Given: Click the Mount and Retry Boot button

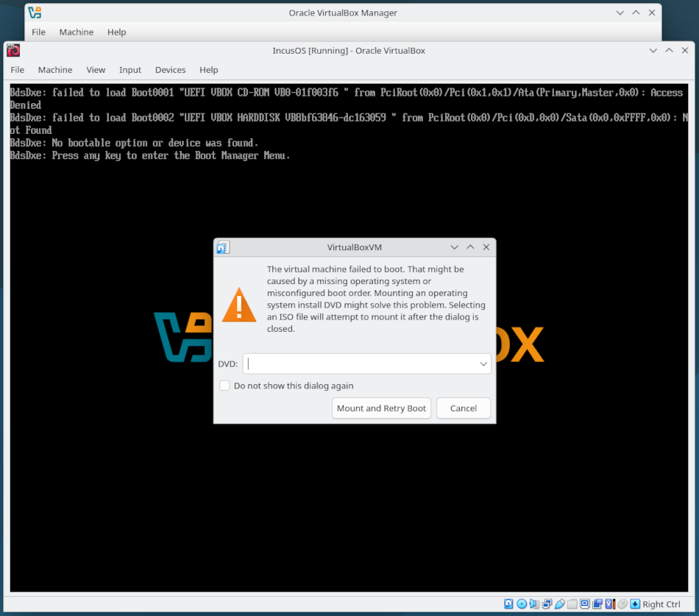Looking at the screenshot, I should click(x=381, y=408).
